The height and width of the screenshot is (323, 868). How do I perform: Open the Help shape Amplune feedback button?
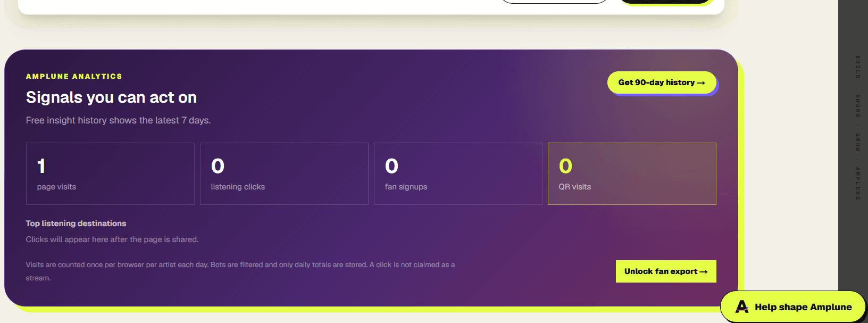(793, 307)
